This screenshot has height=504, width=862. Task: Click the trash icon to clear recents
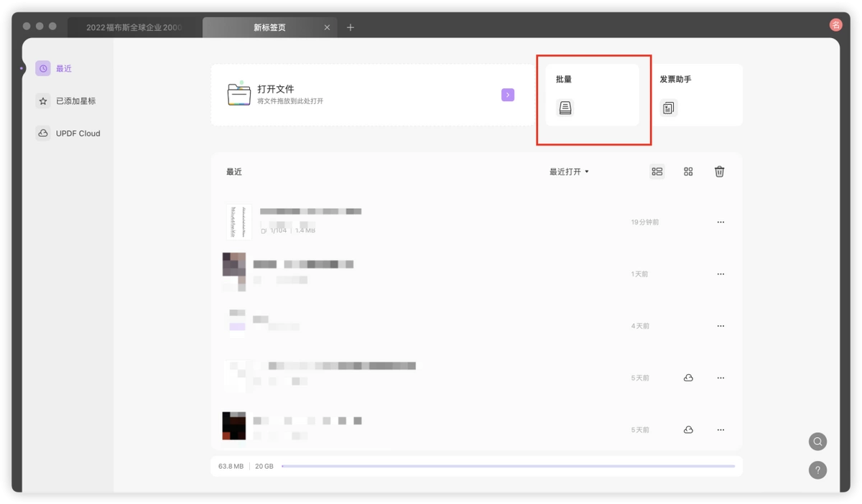(x=719, y=172)
